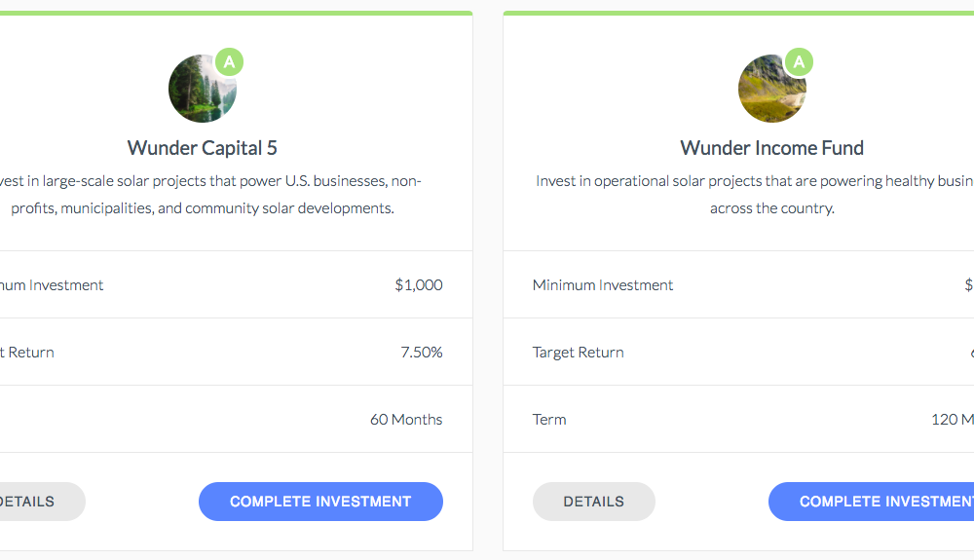974x560 pixels.
Task: Click the green A badge on Wunder Capital 5
Action: [x=229, y=62]
